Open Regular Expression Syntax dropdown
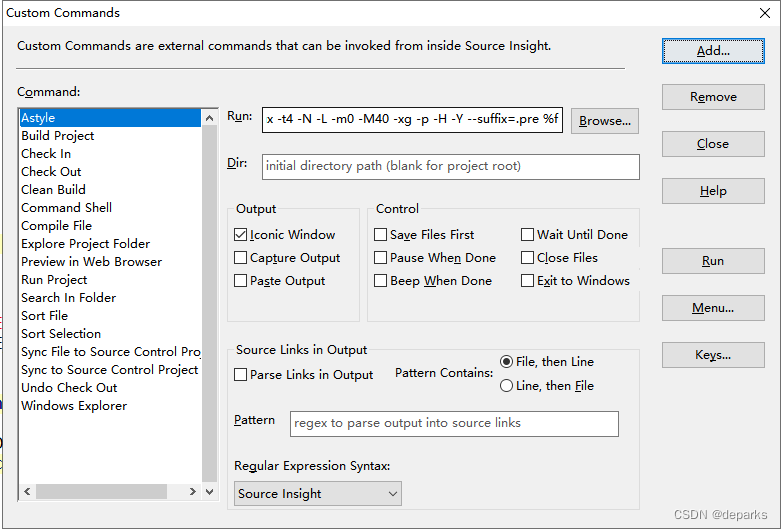The height and width of the screenshot is (531, 783). 318,493
